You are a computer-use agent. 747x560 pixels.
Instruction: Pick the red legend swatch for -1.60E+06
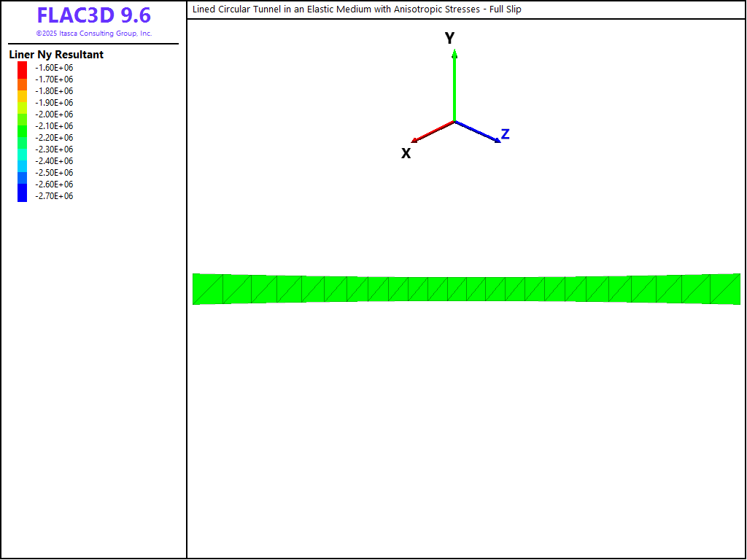(23, 68)
